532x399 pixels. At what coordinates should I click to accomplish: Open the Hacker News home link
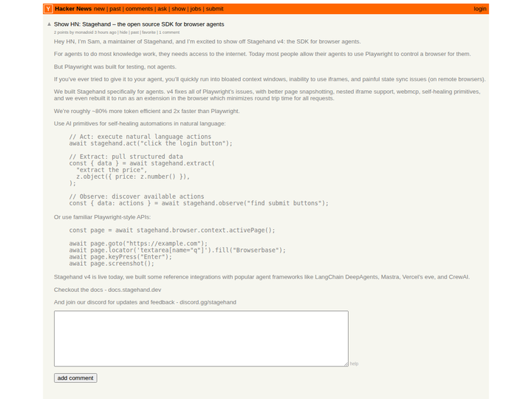[73, 9]
